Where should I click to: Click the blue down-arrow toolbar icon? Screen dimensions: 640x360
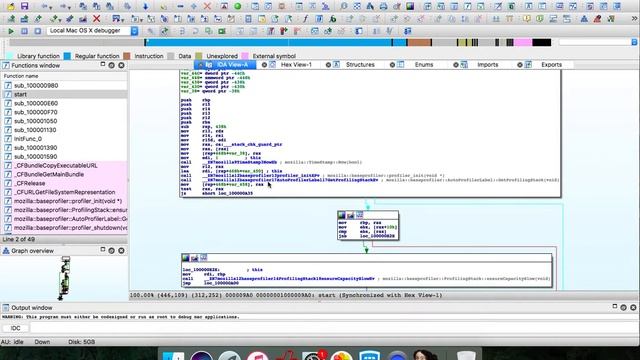coord(145,7)
